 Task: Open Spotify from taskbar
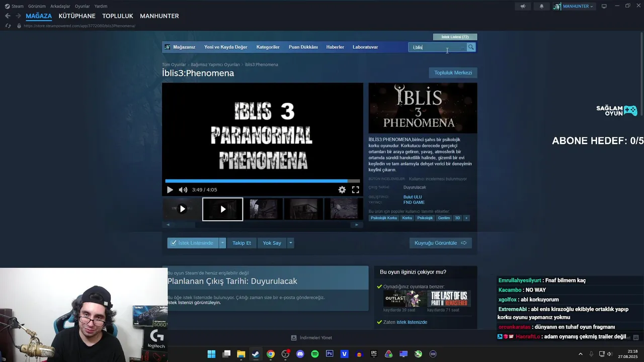point(315,354)
